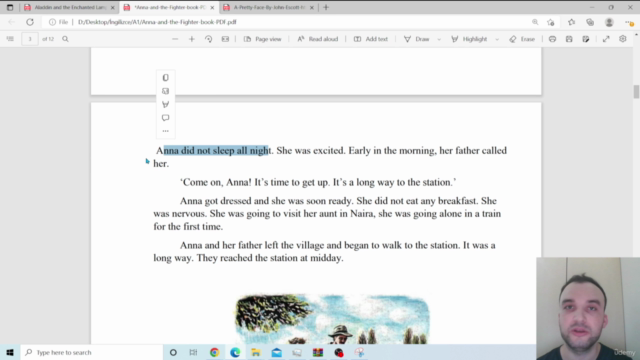640x360 pixels.
Task: Rotate the PDF page
Action: tap(209, 39)
